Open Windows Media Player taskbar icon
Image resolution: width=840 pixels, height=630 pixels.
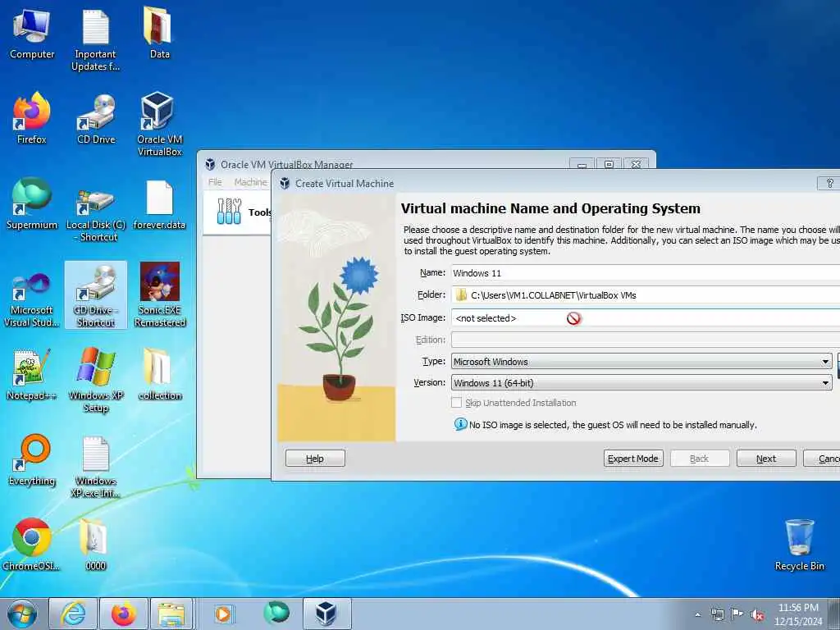pos(222,614)
